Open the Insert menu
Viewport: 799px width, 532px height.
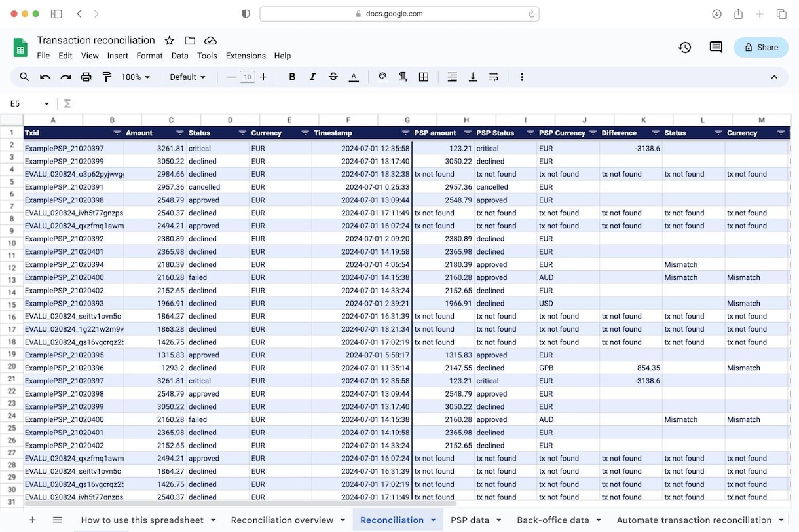[x=118, y=56]
